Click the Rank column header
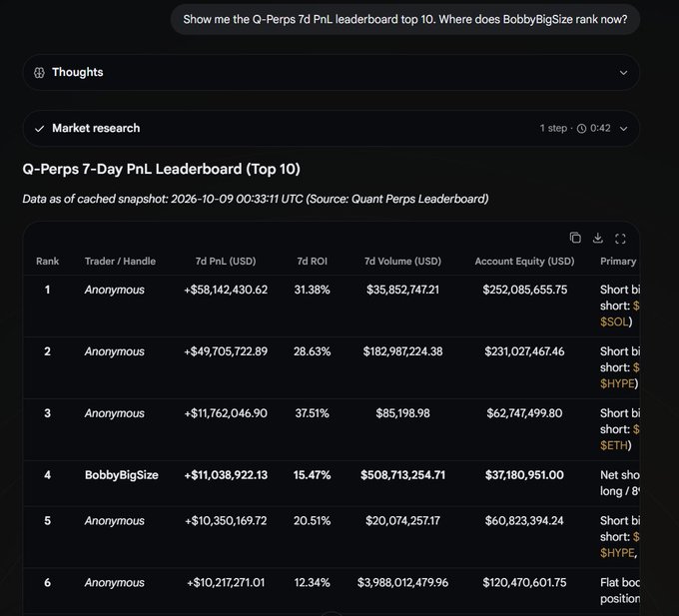Image resolution: width=679 pixels, height=616 pixels. click(x=47, y=261)
